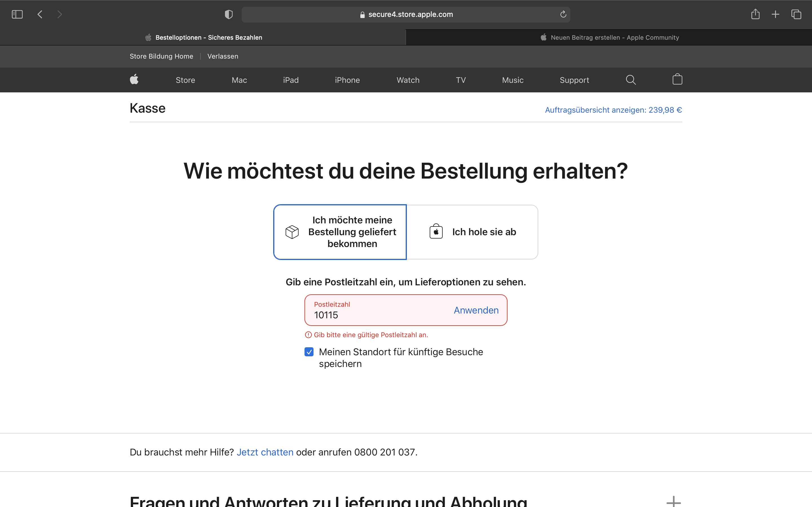Reload the current page
Screen dimensions: 812x507
click(563, 14)
